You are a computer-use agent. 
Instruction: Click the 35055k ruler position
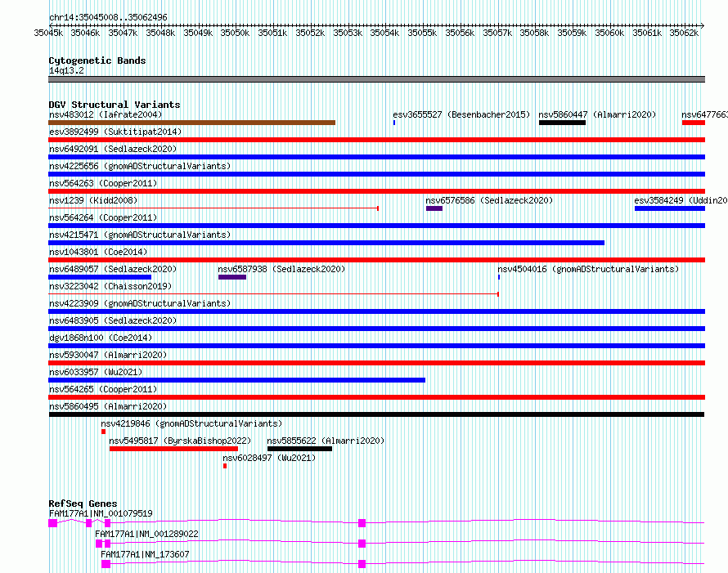pos(422,33)
